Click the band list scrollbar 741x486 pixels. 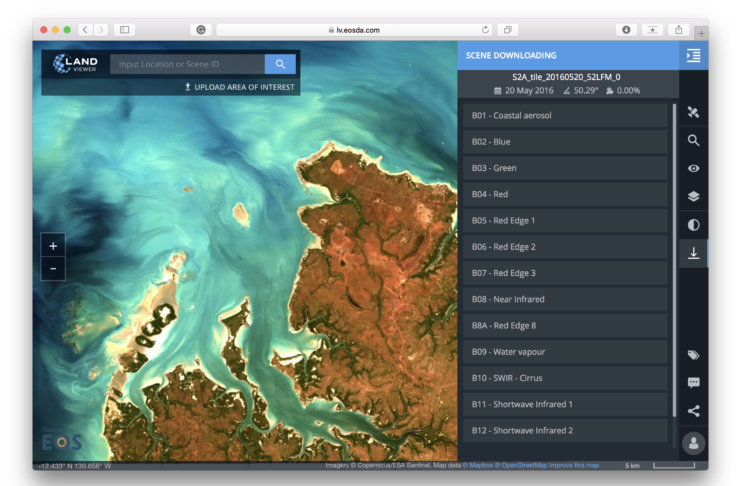coord(674,260)
